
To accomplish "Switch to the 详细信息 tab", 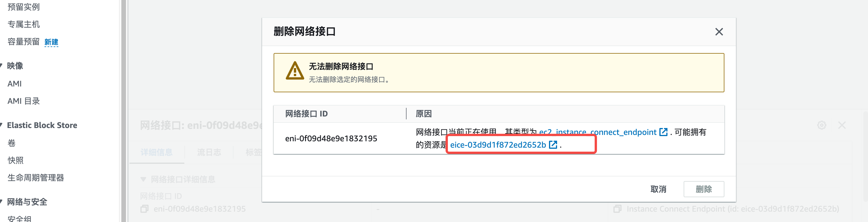I will [156, 152].
